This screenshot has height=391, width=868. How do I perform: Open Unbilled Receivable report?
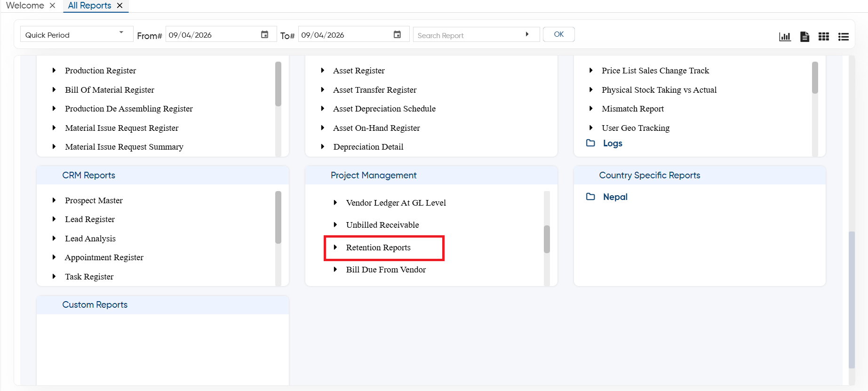point(382,225)
